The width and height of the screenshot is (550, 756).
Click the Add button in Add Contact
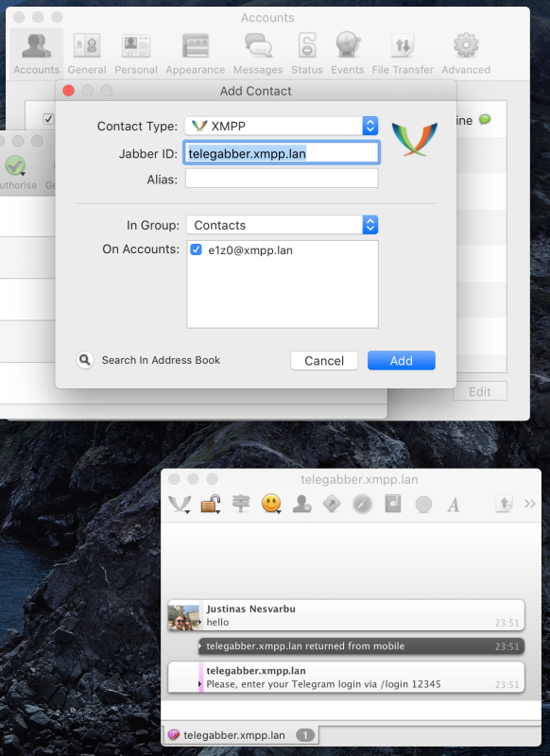click(402, 361)
